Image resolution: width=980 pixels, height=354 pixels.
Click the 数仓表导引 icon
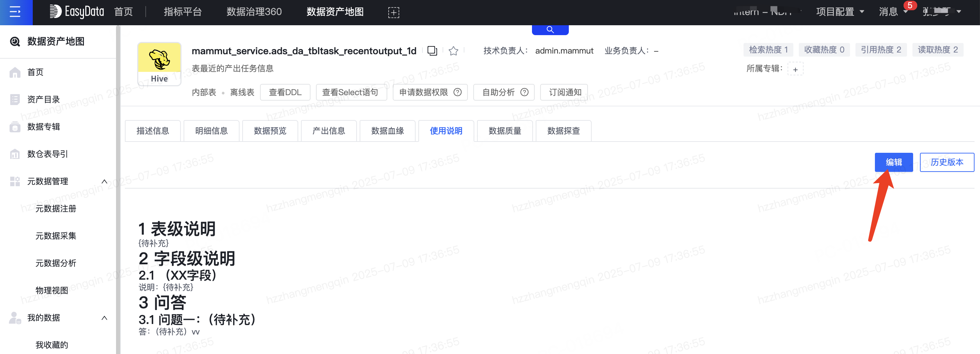point(15,154)
